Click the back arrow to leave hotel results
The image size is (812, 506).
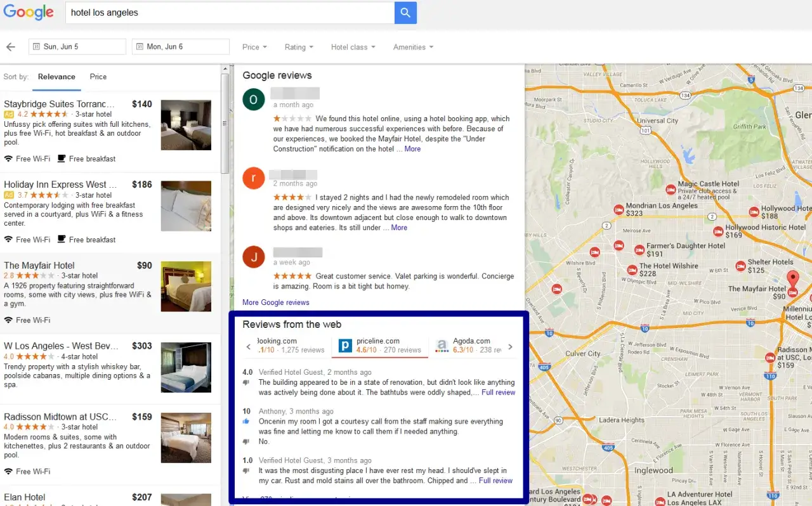[x=11, y=46]
